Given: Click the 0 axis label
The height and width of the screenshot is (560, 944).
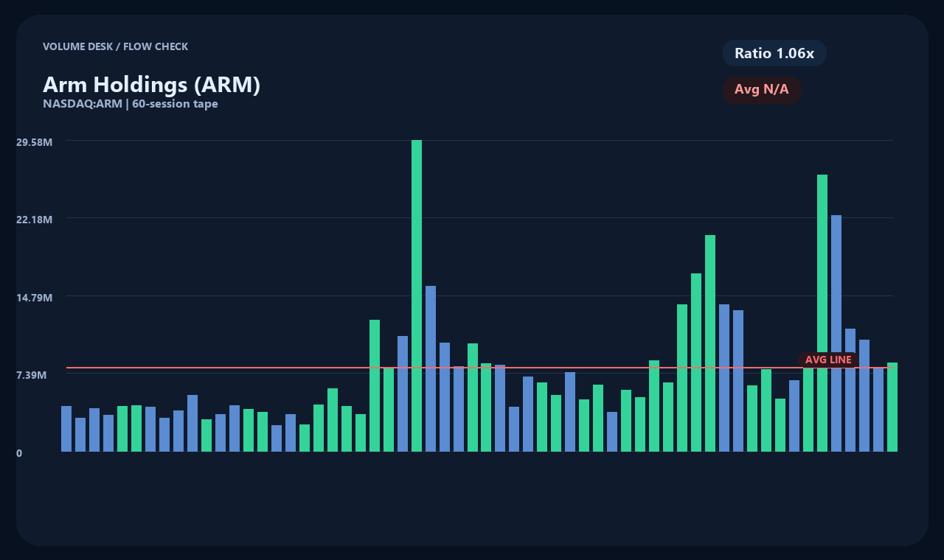Looking at the screenshot, I should [19, 453].
